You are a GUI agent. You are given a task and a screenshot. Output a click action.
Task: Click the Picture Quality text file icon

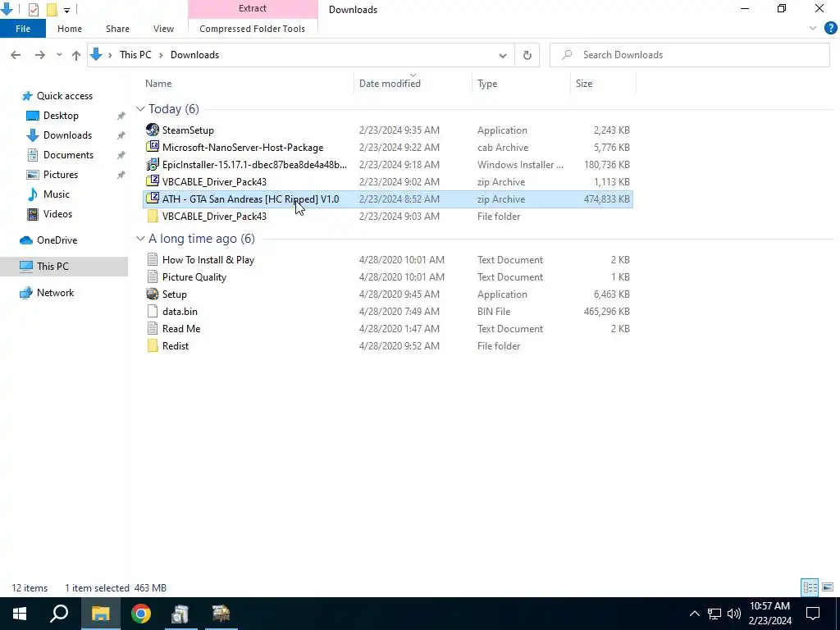coord(153,277)
